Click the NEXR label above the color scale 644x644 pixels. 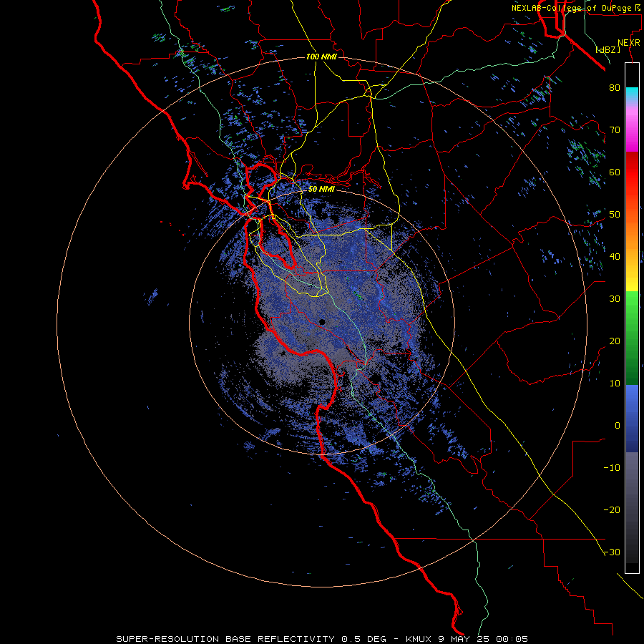tap(629, 43)
